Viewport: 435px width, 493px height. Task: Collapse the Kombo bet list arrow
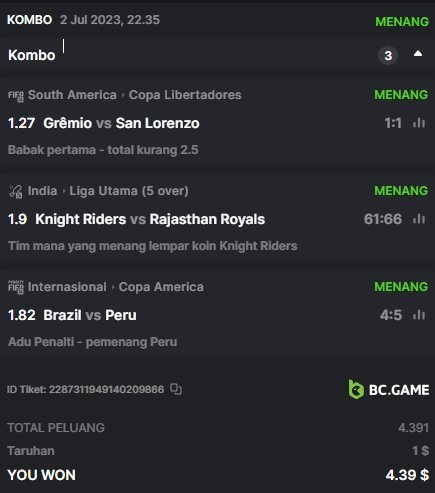point(418,54)
